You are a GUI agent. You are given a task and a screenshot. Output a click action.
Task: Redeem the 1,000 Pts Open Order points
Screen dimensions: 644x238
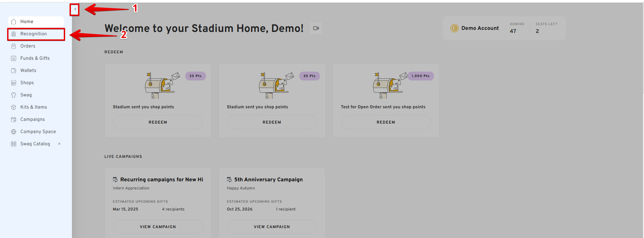(x=386, y=122)
